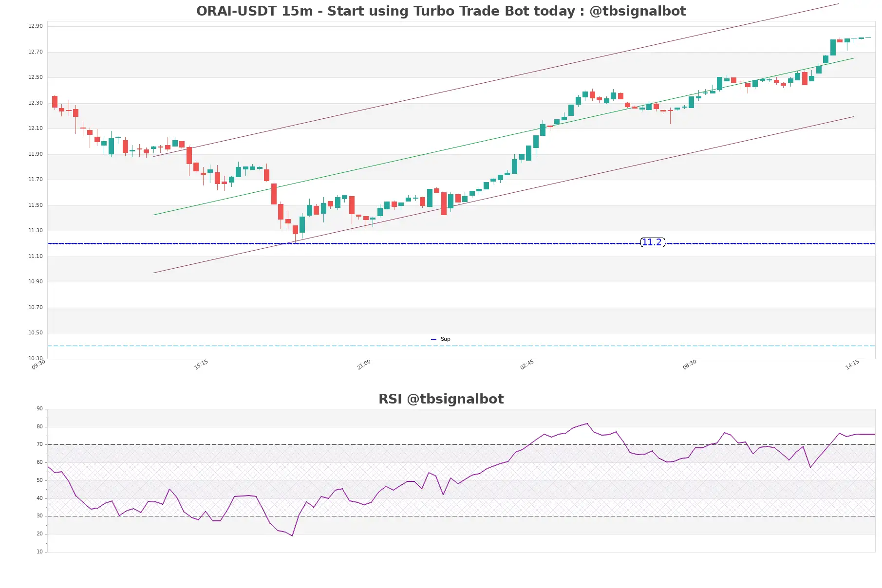Click the RSI line's peak near 82
This screenshot has width=882, height=588.
click(587, 423)
